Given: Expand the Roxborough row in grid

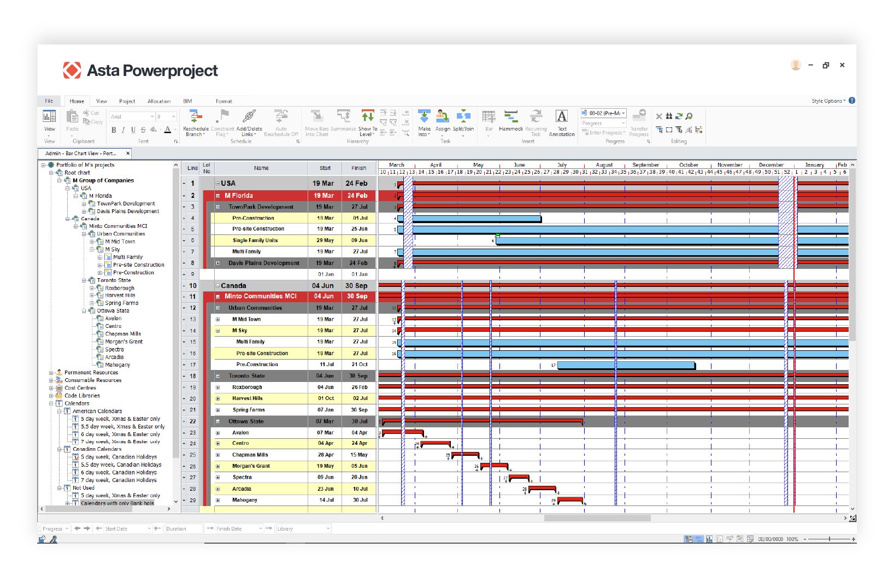Looking at the screenshot, I should tap(217, 387).
